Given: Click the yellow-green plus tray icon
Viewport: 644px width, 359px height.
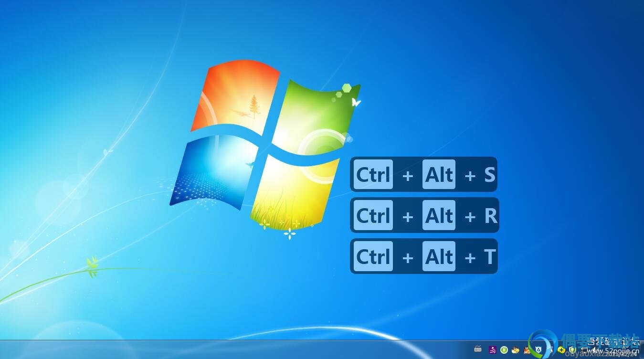Looking at the screenshot, I should pyautogui.click(x=561, y=350).
